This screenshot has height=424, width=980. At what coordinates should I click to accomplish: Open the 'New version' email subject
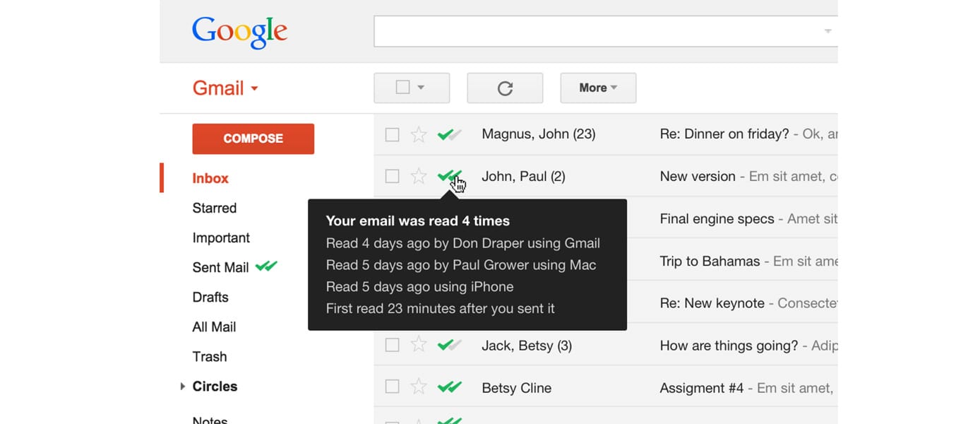tap(698, 176)
